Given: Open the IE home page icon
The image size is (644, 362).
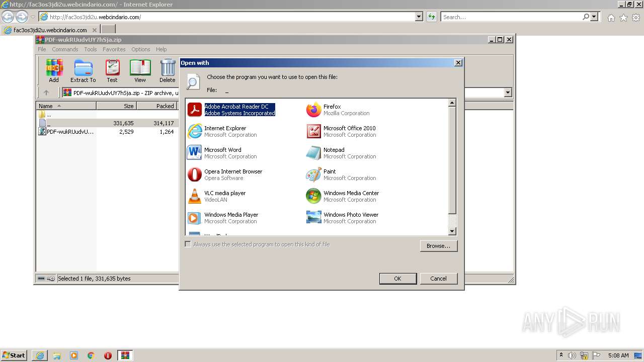Looking at the screenshot, I should [x=611, y=18].
